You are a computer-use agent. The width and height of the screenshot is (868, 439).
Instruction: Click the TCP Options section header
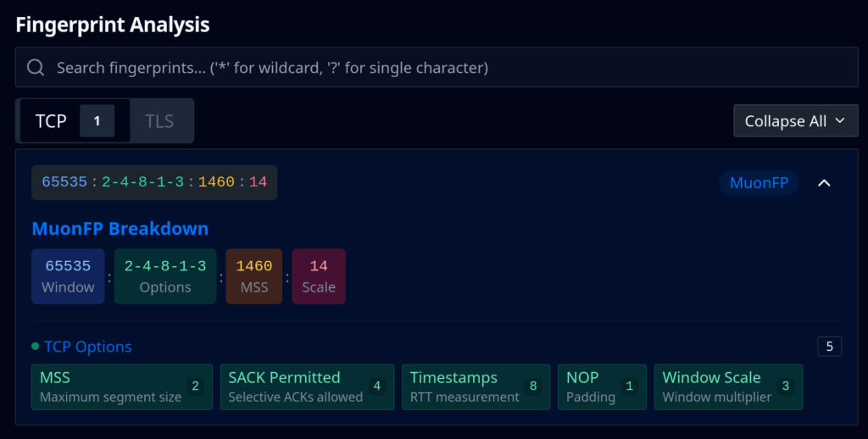point(87,347)
